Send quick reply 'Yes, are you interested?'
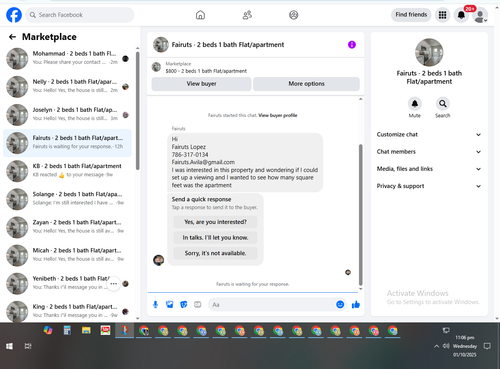This screenshot has width=500, height=369. point(215,222)
